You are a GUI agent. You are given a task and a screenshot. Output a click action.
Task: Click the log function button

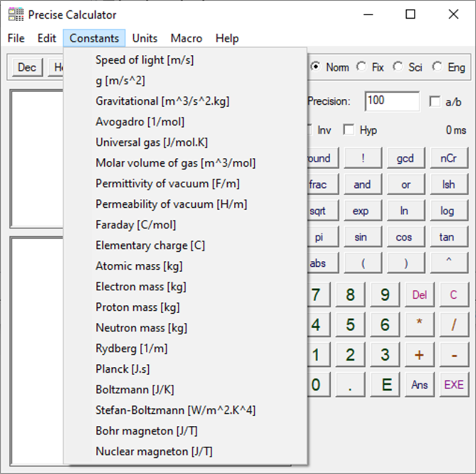(449, 211)
